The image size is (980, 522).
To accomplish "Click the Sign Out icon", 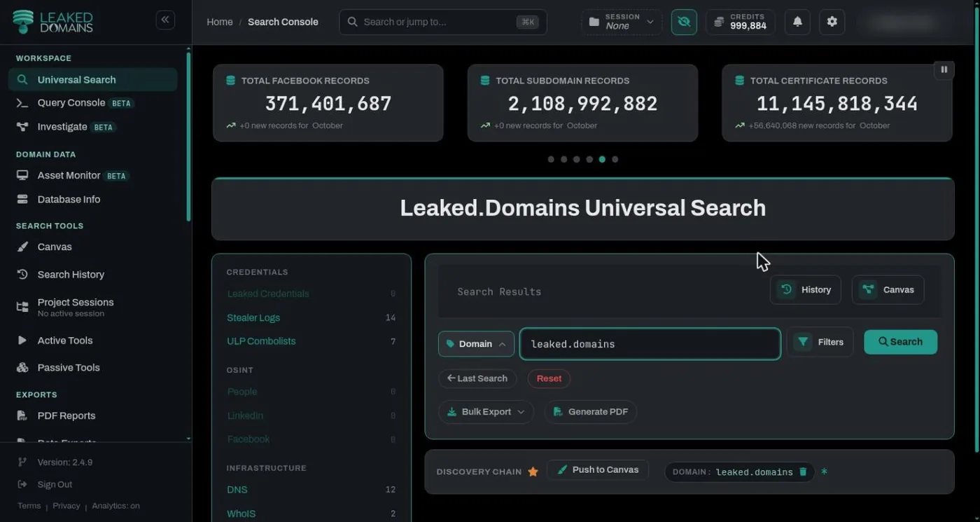I will [x=22, y=484].
